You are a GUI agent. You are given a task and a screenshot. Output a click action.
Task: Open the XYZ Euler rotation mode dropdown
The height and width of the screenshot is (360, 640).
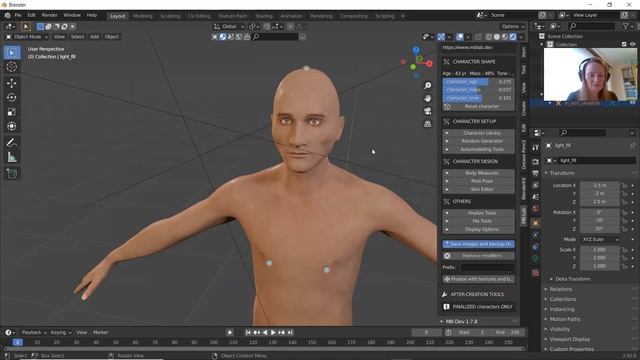(600, 240)
